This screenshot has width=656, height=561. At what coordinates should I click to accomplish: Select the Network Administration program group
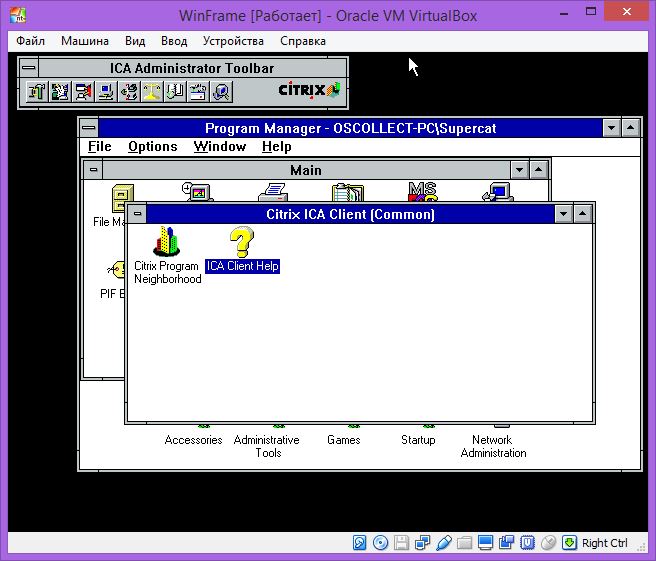coord(493,446)
